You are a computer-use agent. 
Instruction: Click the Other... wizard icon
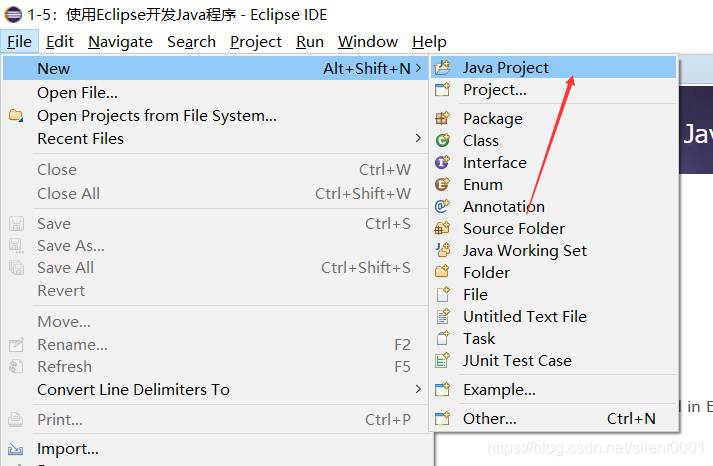click(442, 418)
